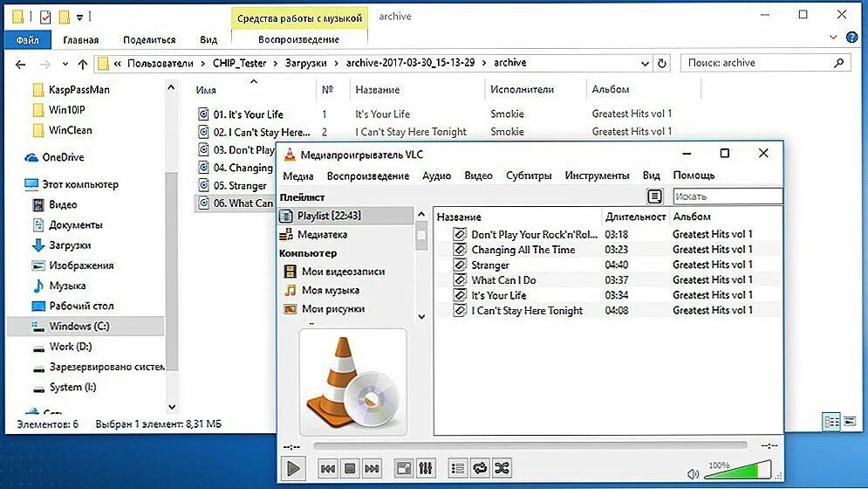
Task: Open Воспроизведение ribbon tab in Explorer
Action: pos(299,40)
